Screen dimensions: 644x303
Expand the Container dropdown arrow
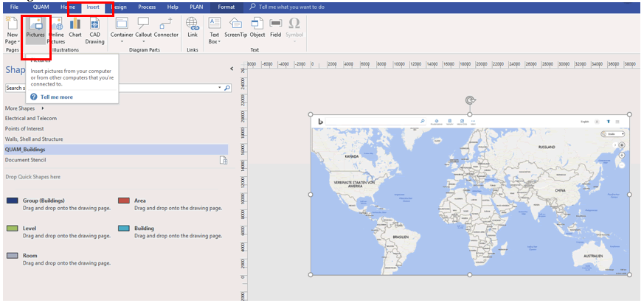(122, 41)
